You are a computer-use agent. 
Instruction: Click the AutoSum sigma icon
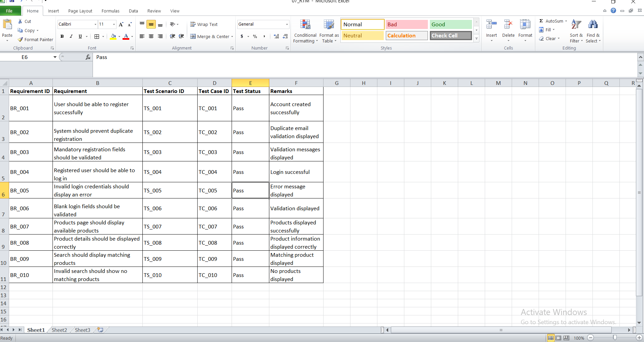[x=541, y=21]
